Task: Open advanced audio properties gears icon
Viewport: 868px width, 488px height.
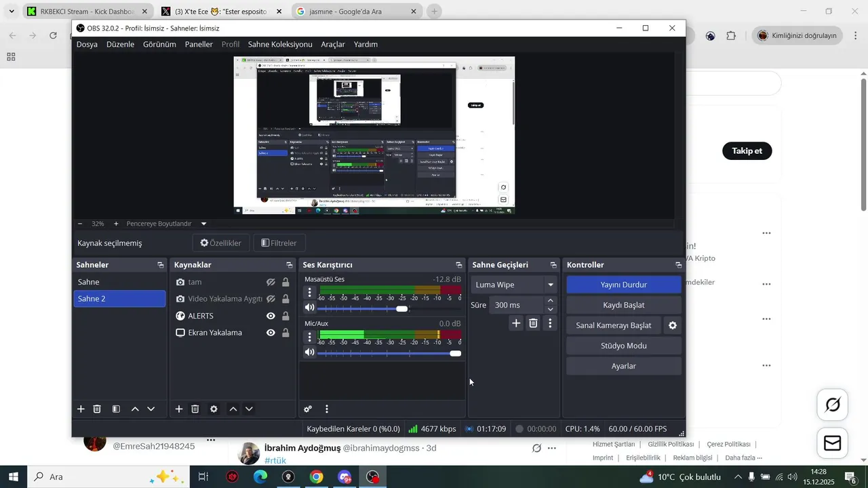Action: pos(308,409)
